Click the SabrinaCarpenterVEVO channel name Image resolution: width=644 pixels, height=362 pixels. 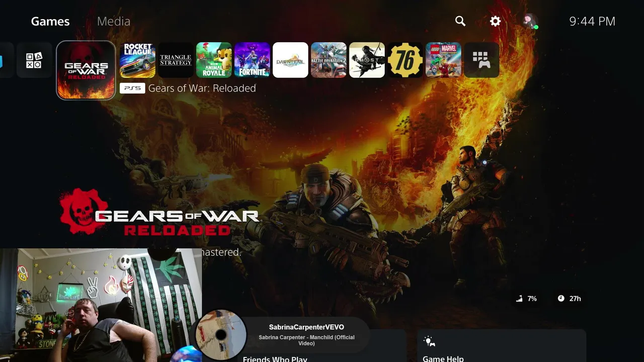click(306, 327)
